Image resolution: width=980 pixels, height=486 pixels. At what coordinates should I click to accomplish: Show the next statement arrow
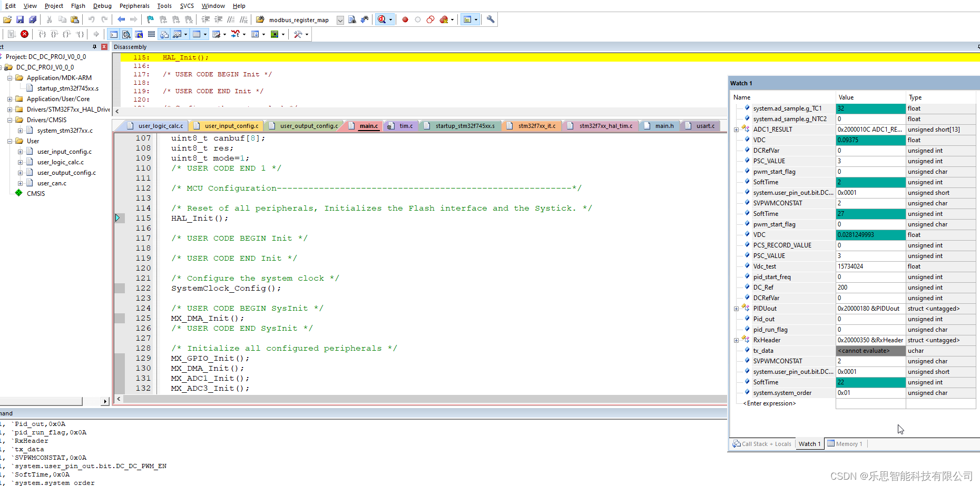[x=96, y=34]
